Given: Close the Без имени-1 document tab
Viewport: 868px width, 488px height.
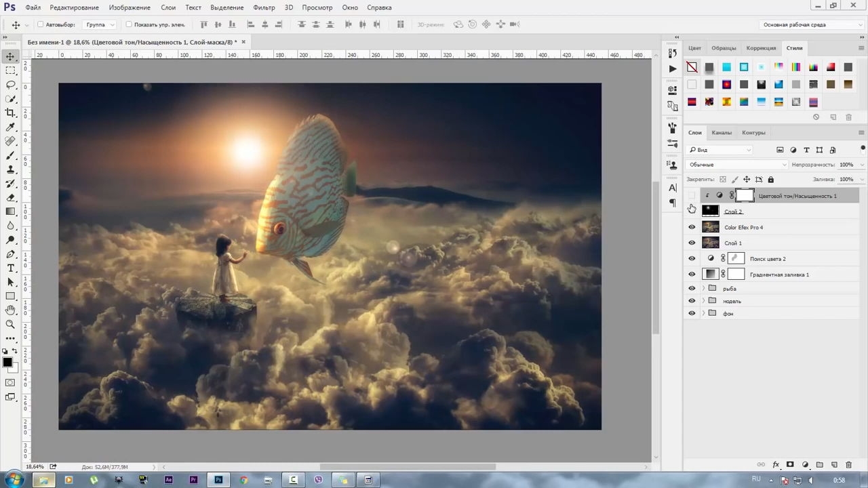Looking at the screenshot, I should 243,42.
